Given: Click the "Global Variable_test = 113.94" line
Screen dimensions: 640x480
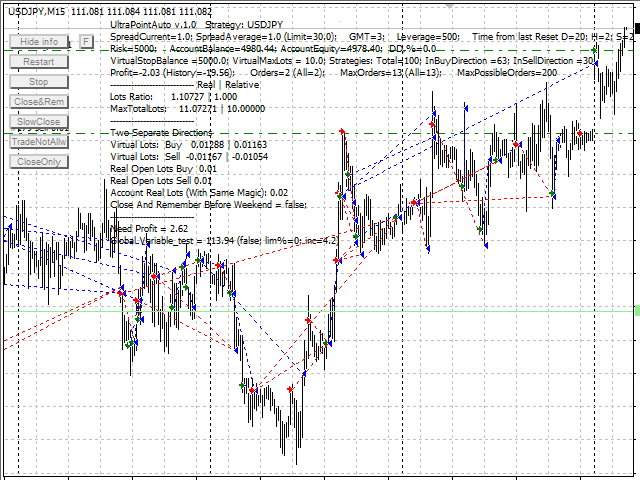Looking at the screenshot, I should 224,240.
